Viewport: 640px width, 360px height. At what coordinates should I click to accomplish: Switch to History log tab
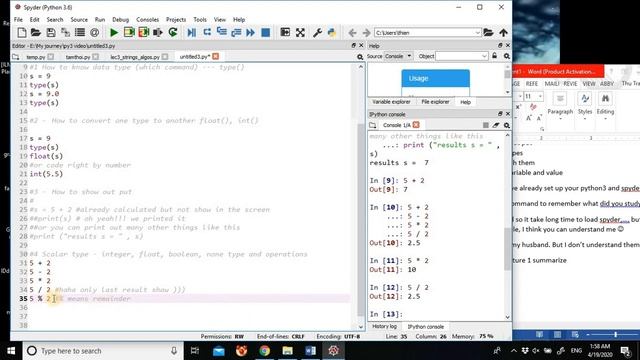point(384,327)
